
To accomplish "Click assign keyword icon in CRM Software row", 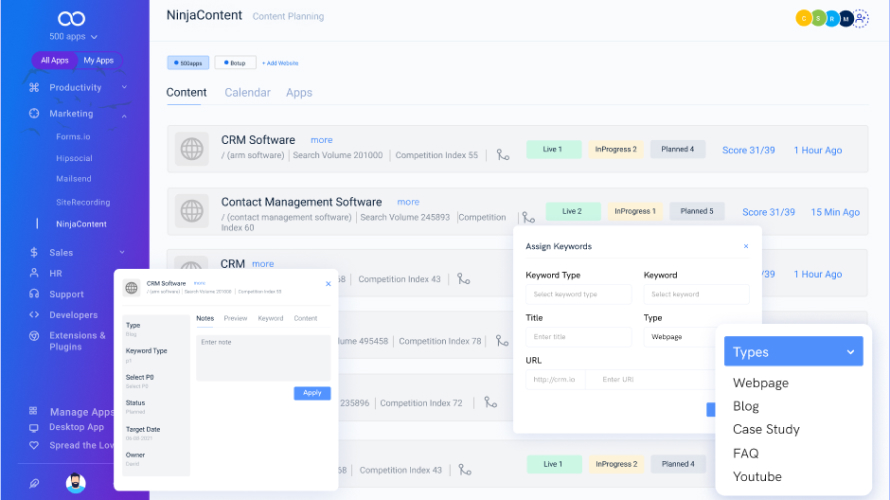I will pyautogui.click(x=502, y=155).
